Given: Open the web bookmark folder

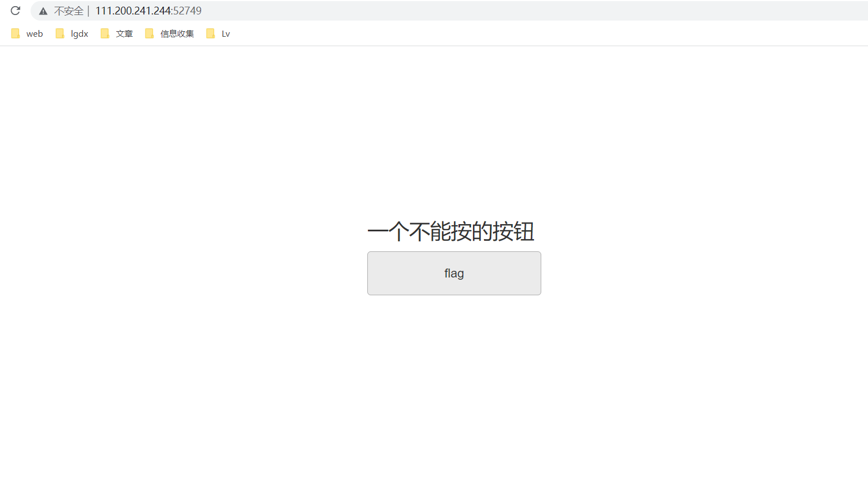Looking at the screenshot, I should [27, 34].
